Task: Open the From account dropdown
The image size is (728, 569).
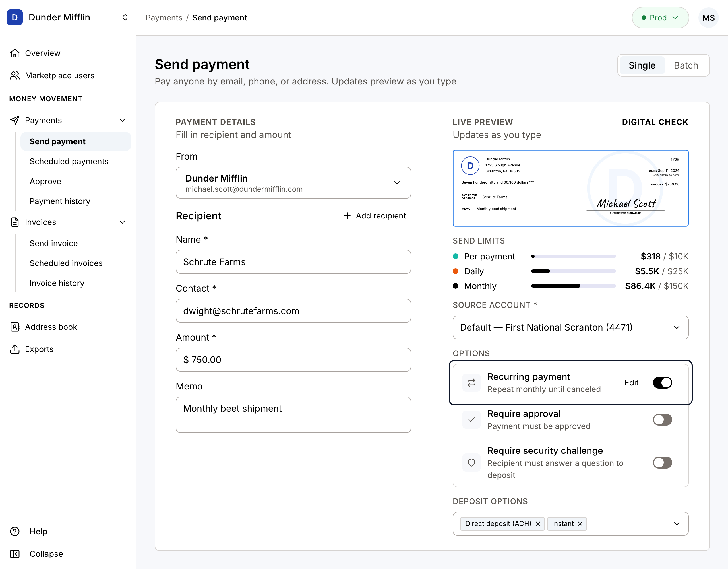Action: click(293, 183)
